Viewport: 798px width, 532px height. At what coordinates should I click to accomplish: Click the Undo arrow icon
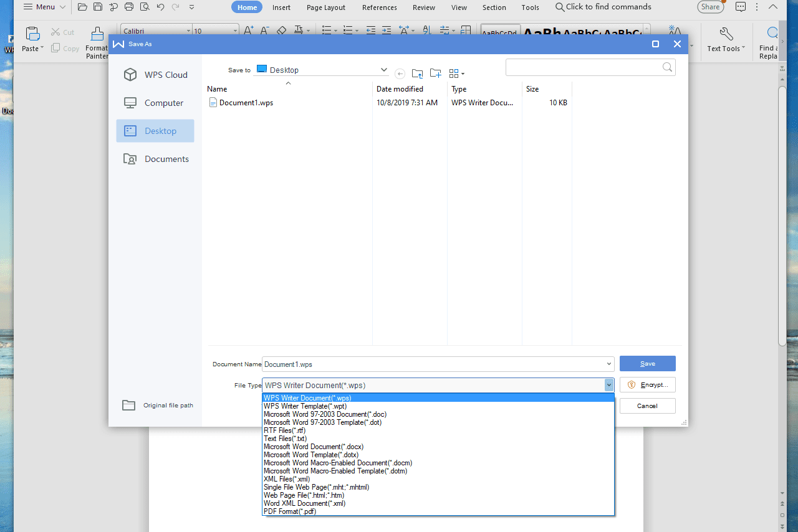point(160,7)
